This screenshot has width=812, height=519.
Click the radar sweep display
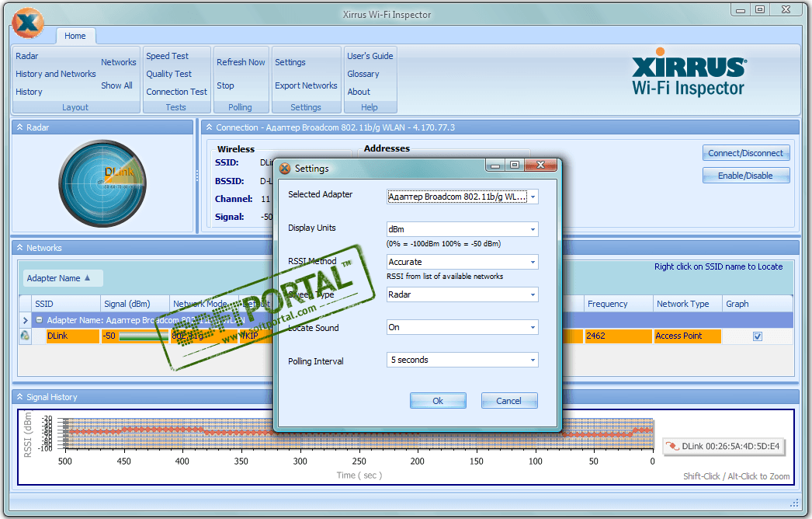click(x=102, y=183)
